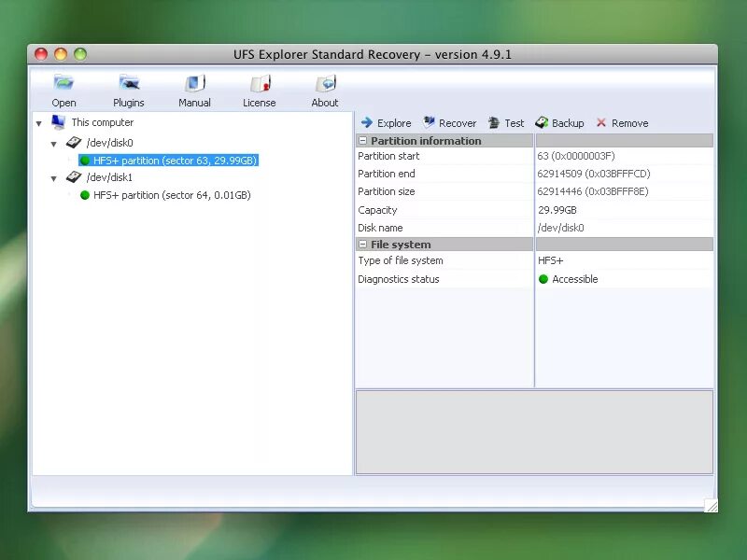Click value 62914509 (0x03BFFFCD)
Screen dimensions: 747x560
[594, 174]
